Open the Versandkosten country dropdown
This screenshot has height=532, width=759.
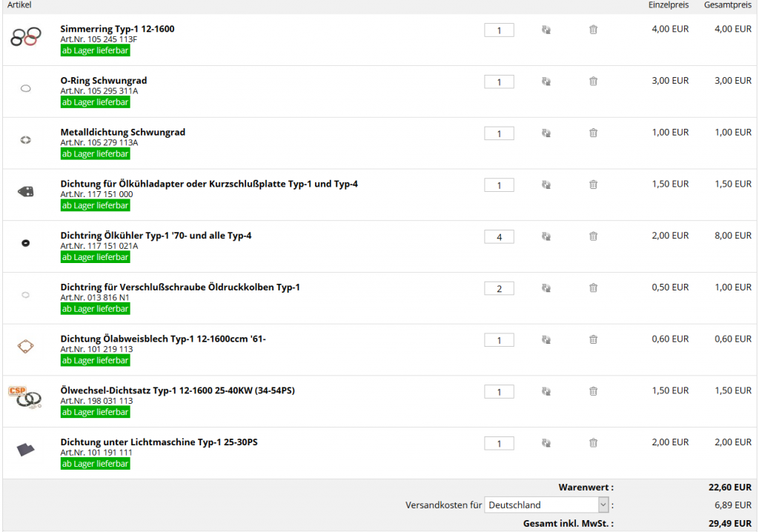(x=546, y=505)
